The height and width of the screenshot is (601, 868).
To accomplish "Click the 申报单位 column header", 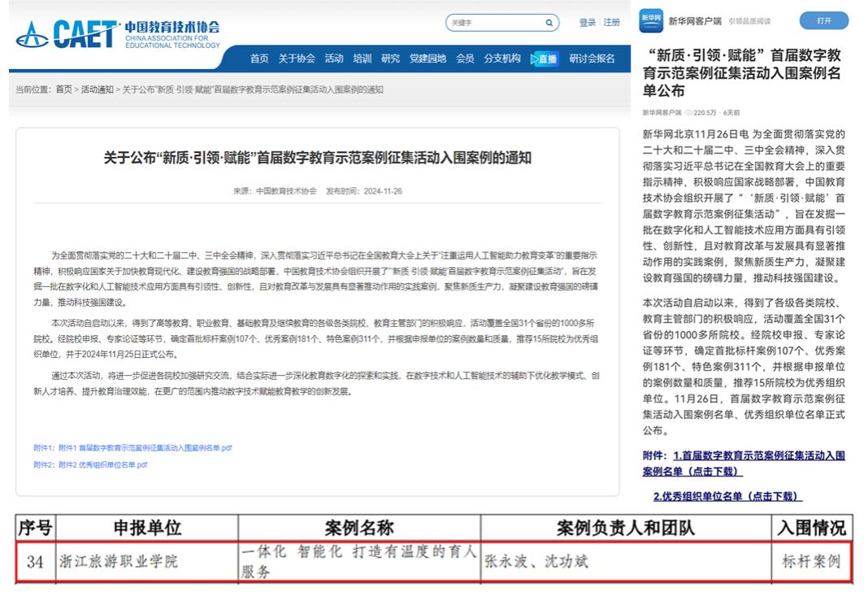I will 147,527.
